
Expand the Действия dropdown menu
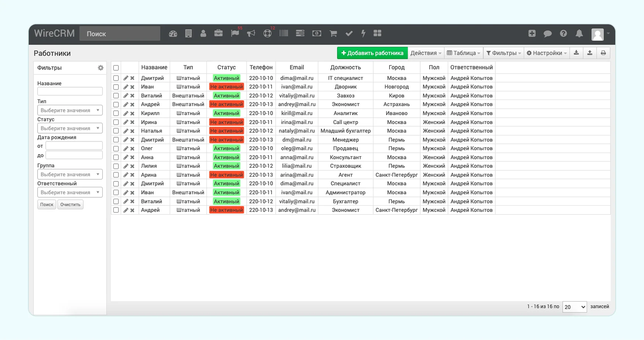point(426,53)
